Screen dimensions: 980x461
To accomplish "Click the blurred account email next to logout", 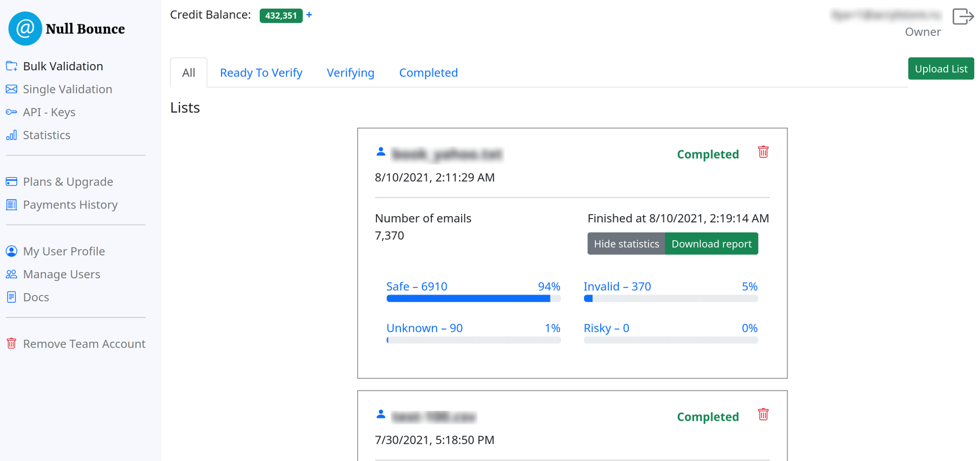I will [886, 15].
